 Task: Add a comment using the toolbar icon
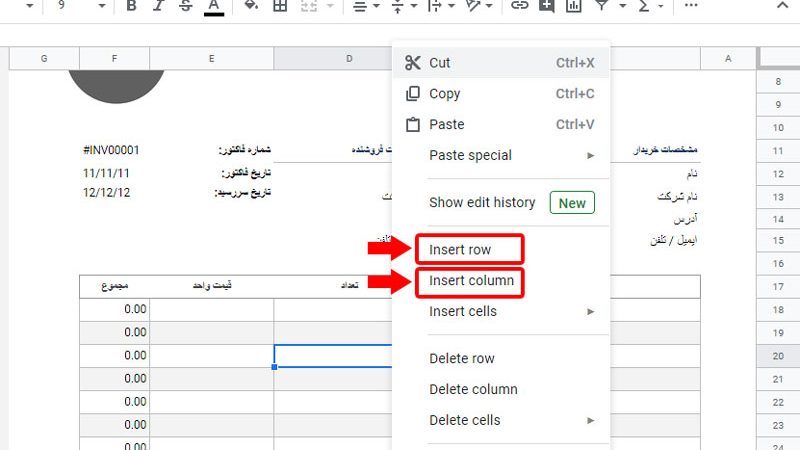[546, 7]
